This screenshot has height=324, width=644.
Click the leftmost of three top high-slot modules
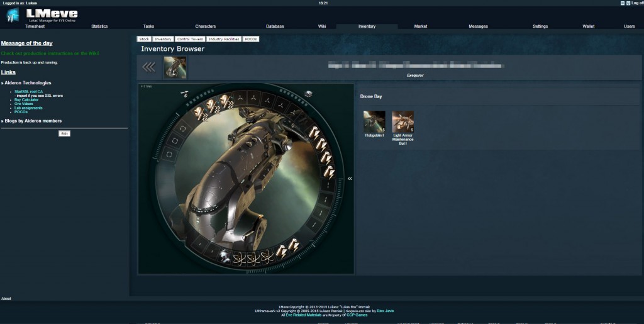tap(199, 113)
